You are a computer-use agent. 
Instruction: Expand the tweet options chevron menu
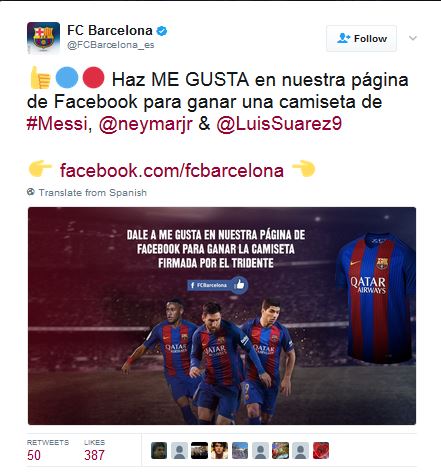tap(413, 38)
